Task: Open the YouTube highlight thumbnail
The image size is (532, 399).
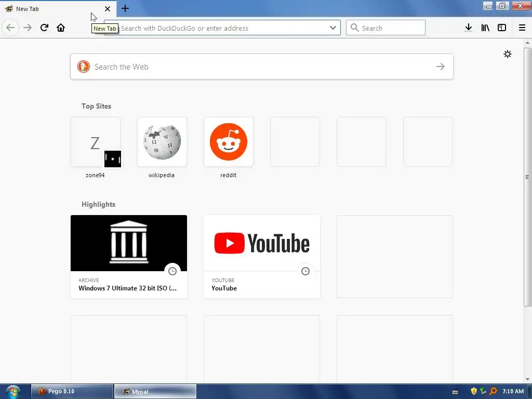Action: [262, 243]
